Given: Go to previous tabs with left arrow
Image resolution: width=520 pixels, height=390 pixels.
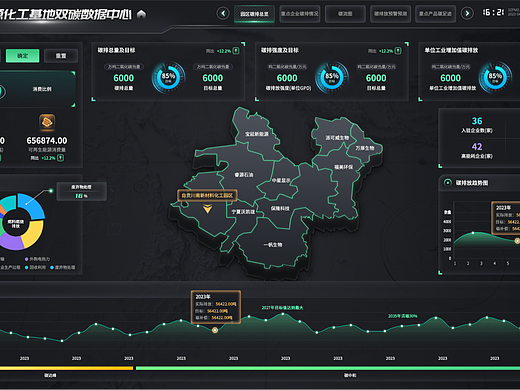Looking at the screenshot, I should coord(223,14).
